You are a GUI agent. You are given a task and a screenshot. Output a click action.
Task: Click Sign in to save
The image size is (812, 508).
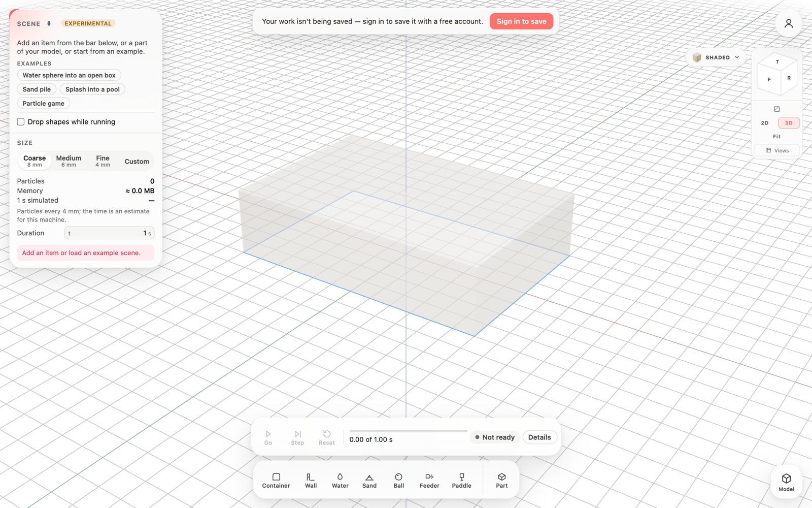[521, 21]
